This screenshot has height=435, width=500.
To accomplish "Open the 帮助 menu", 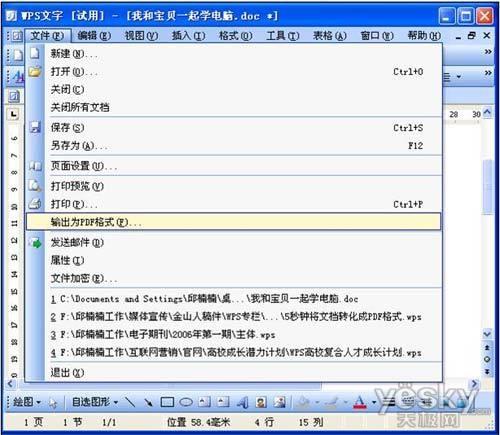I will (424, 35).
